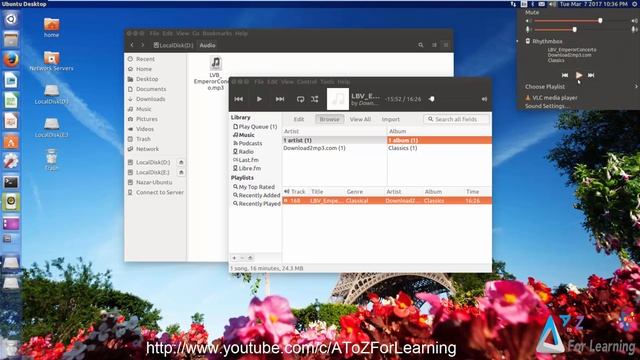The width and height of the screenshot is (640, 360).
Task: Toggle the Browse button in Rhythmbox
Action: click(329, 119)
